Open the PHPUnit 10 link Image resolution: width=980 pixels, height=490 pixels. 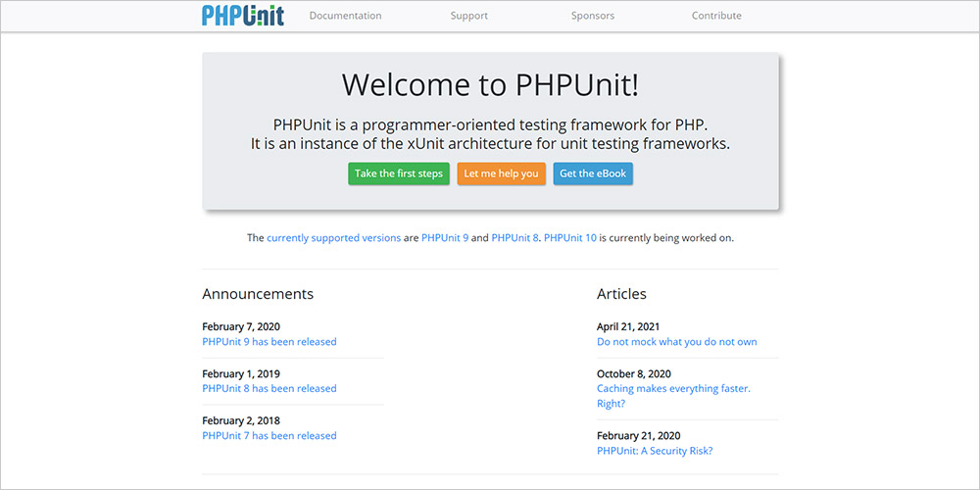pos(570,237)
